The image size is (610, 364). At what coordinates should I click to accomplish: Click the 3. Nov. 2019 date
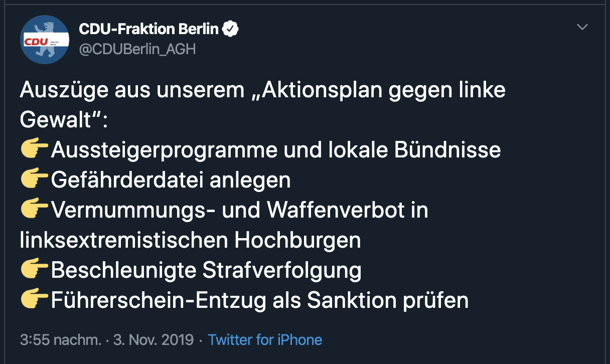click(x=154, y=340)
